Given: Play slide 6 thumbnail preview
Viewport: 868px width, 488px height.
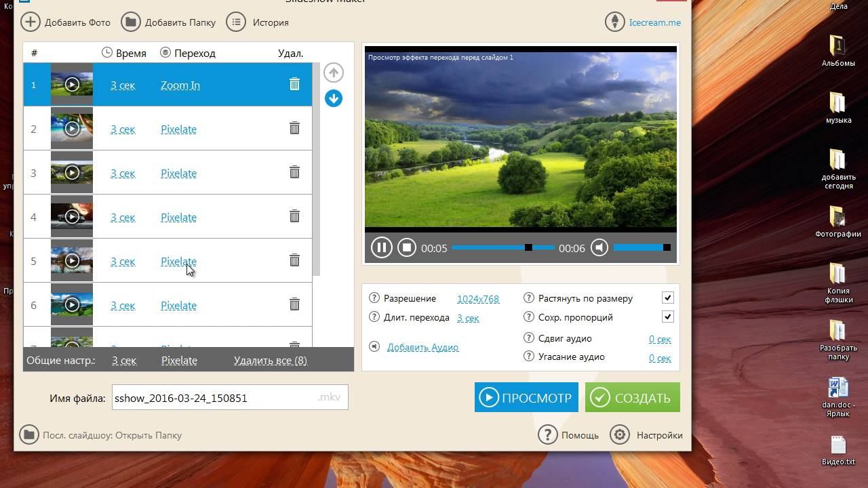Looking at the screenshot, I should [x=72, y=305].
